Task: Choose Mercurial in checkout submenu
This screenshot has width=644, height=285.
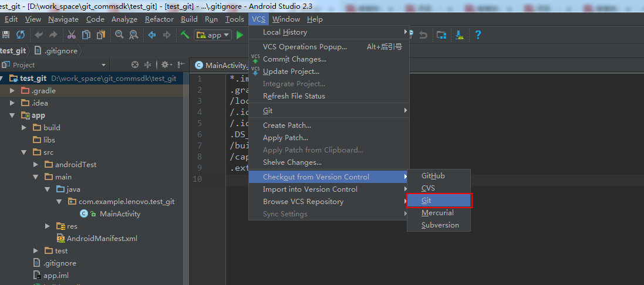Action: (x=439, y=213)
